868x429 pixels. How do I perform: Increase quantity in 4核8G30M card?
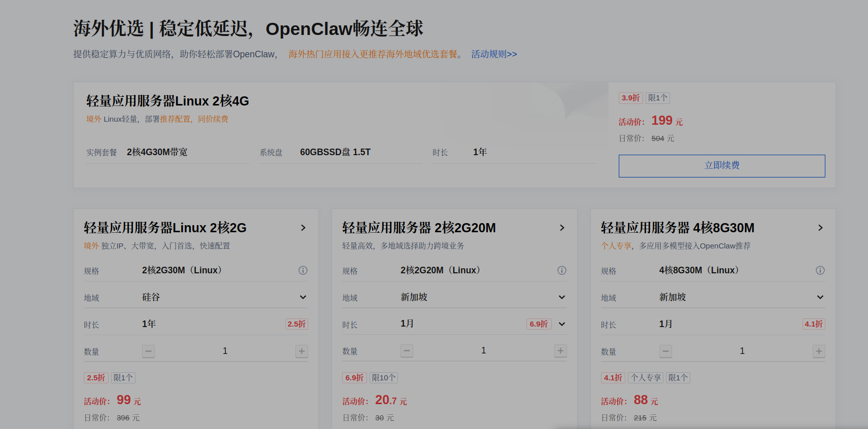tap(819, 351)
